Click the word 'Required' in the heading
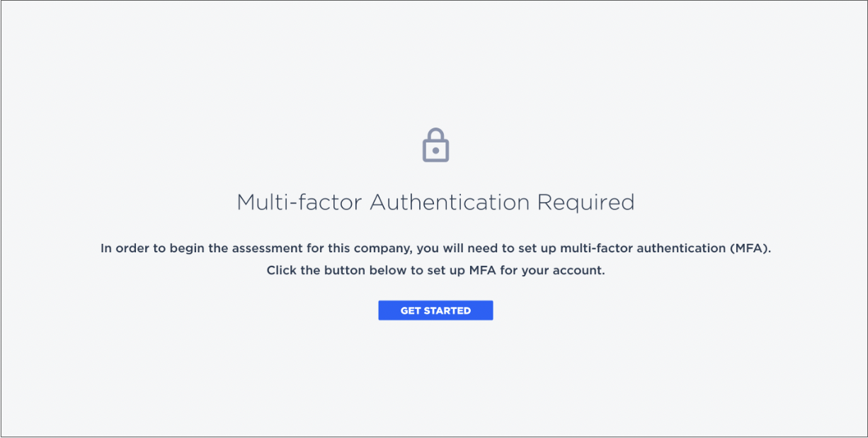The height and width of the screenshot is (438, 868). pyautogui.click(x=586, y=203)
